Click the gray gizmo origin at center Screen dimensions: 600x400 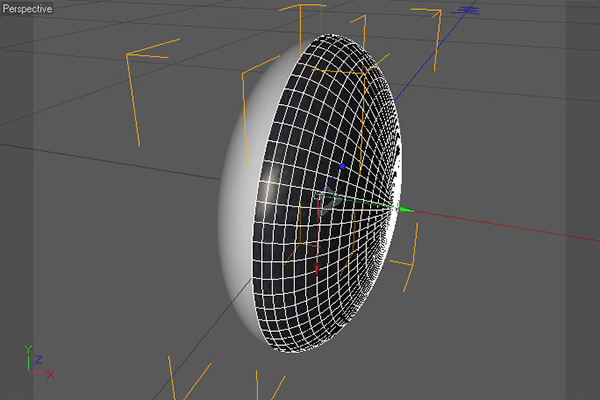coord(328,201)
